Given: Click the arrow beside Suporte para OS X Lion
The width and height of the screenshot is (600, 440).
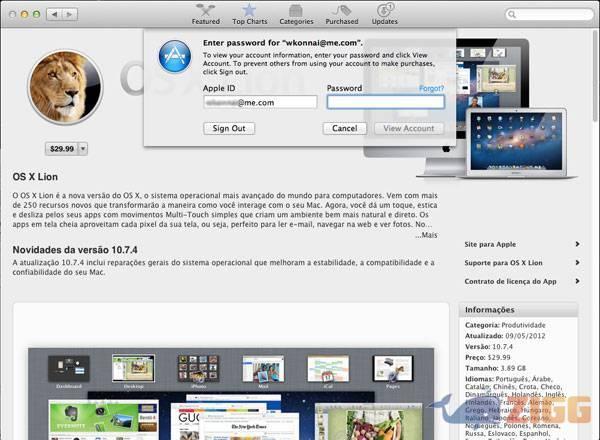Looking at the screenshot, I should 577,262.
